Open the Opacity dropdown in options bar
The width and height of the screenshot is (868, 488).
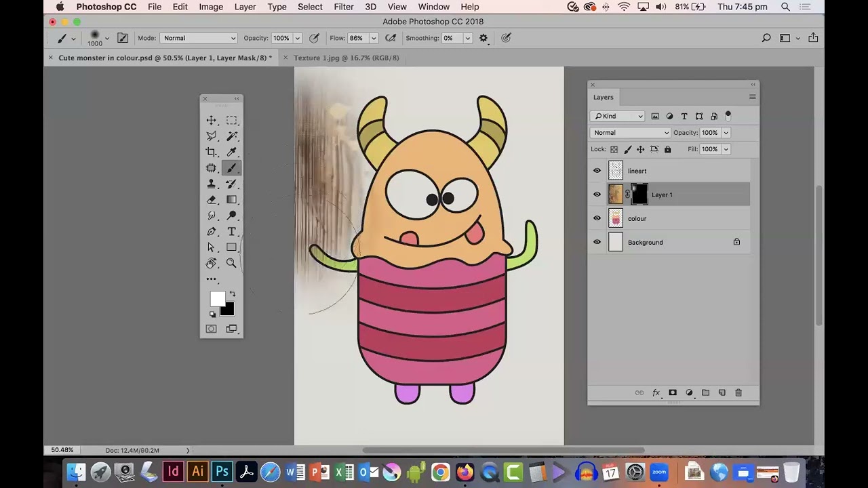coord(297,38)
